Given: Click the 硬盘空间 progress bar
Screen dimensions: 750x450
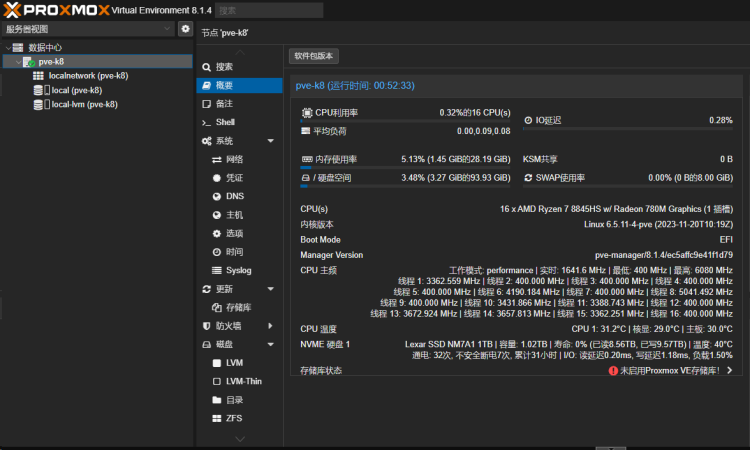Looking at the screenshot, I should 405,187.
